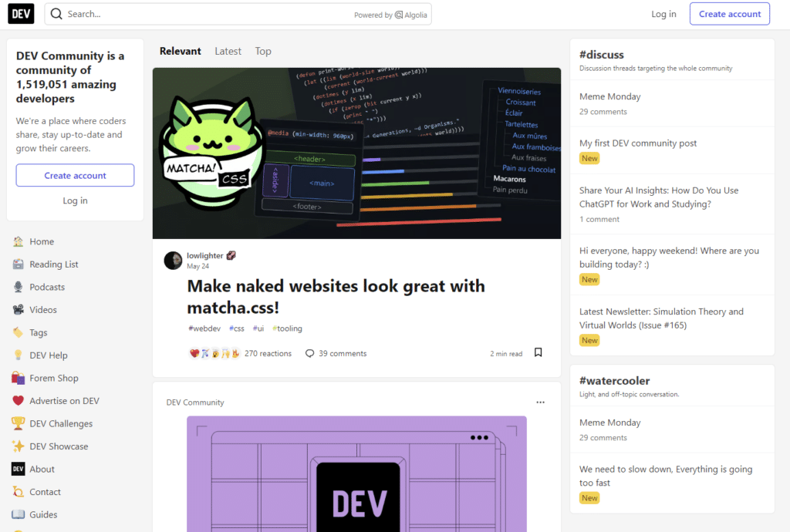Image resolution: width=790 pixels, height=532 pixels.
Task: Click the #webdev tag on the article
Action: pos(204,328)
